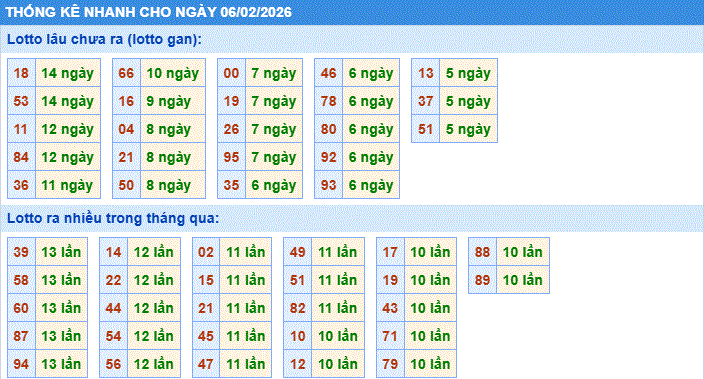Click lotto gan number 35
704x379 pixels.
click(x=231, y=185)
